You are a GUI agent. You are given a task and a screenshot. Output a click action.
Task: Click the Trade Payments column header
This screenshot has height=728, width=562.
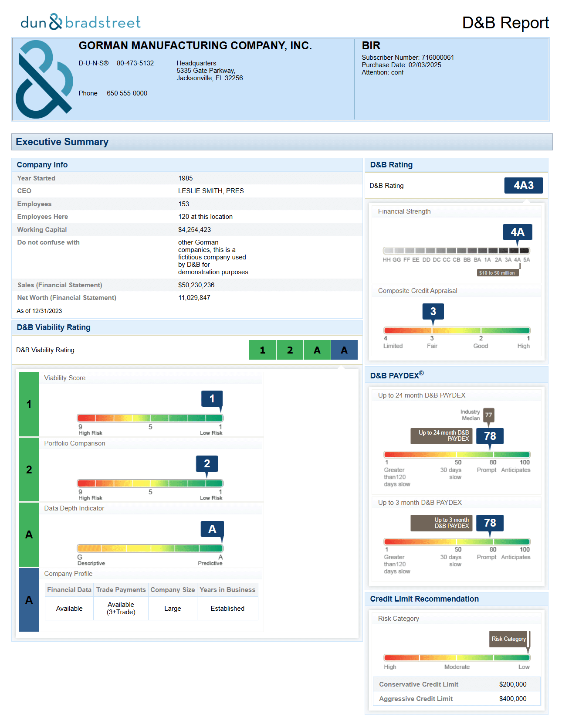click(x=121, y=590)
